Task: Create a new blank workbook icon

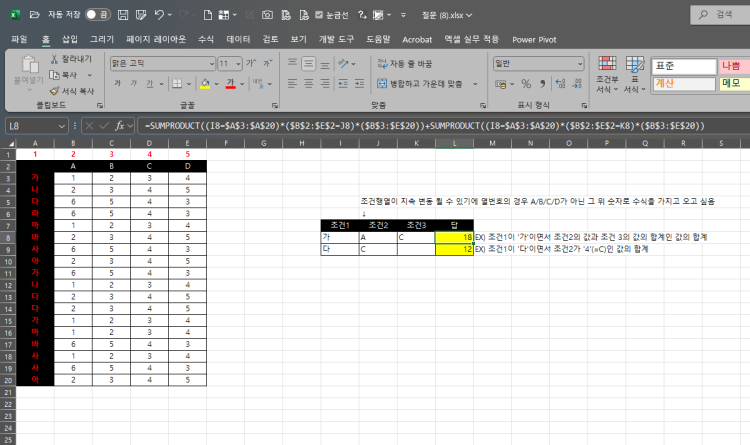Action: pyautogui.click(x=208, y=15)
